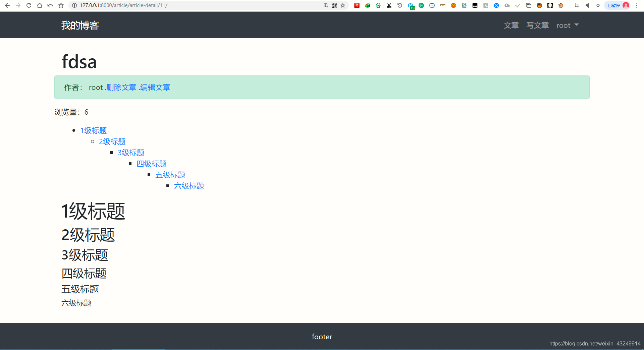644x350 pixels.
Task: Jump to 四级标题 in table of contents
Action: pos(152,164)
